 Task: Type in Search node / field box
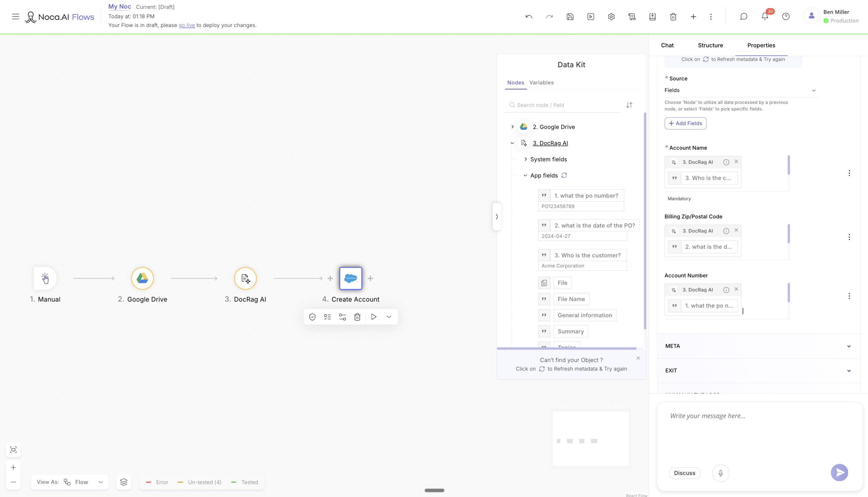click(x=566, y=105)
